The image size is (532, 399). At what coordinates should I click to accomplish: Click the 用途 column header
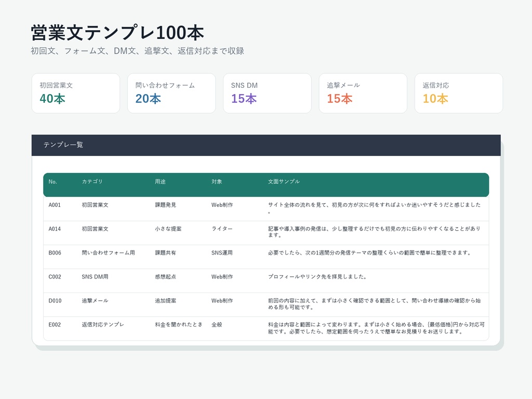coord(160,181)
